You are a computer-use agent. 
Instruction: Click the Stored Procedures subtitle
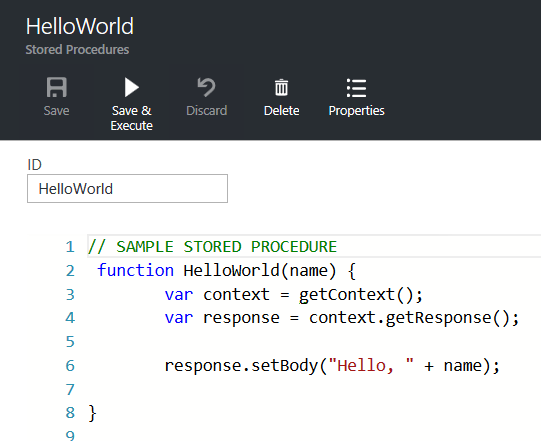[77, 50]
